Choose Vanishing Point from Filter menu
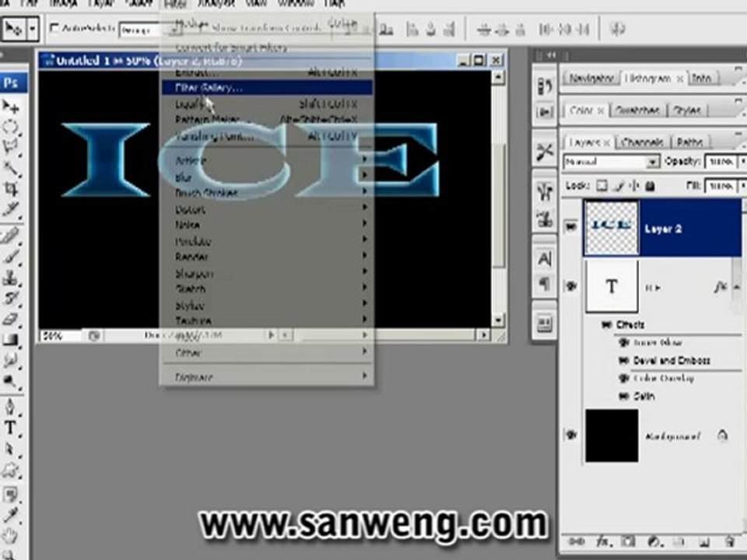This screenshot has height=560, width=747. point(267,136)
